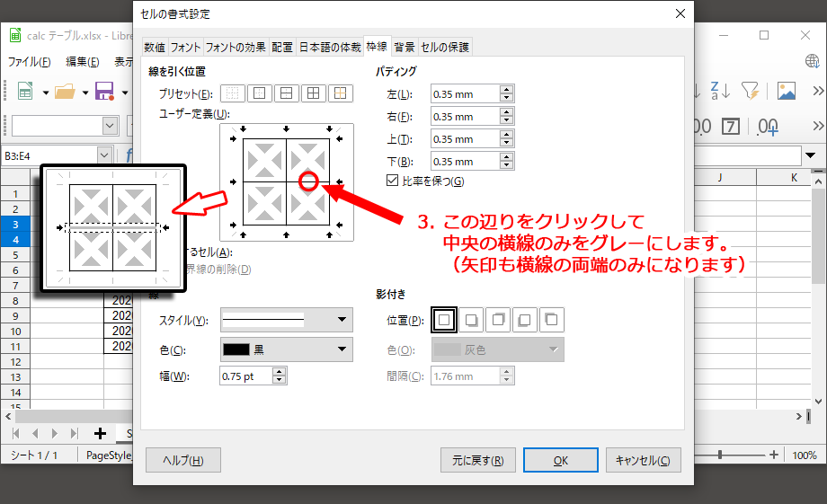Click the キャンセル button

tap(643, 460)
